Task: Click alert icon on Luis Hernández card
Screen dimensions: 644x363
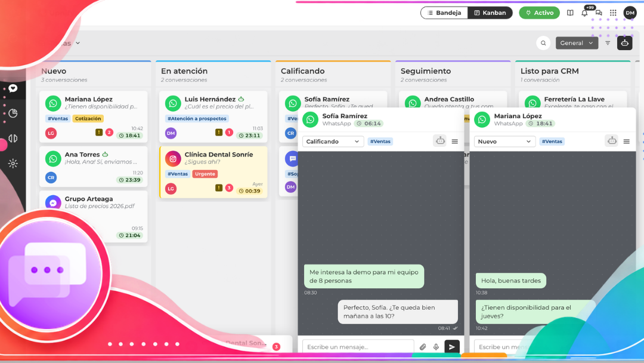Action: (218, 132)
